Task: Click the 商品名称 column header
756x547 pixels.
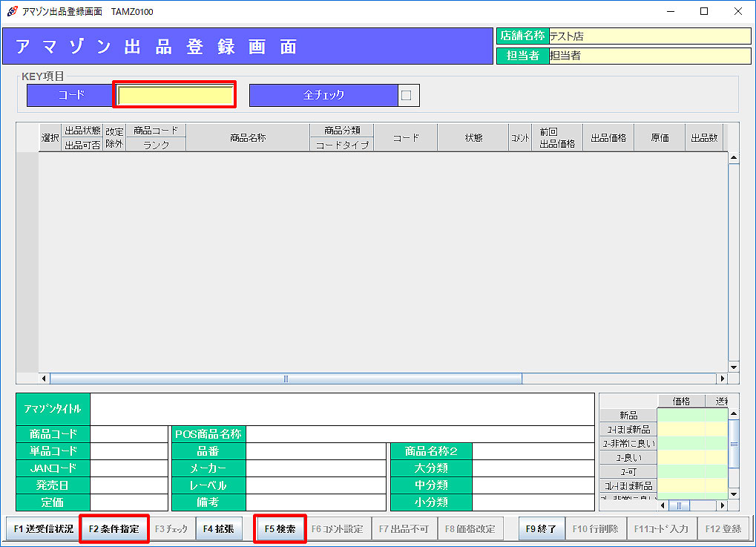Action: click(x=248, y=137)
